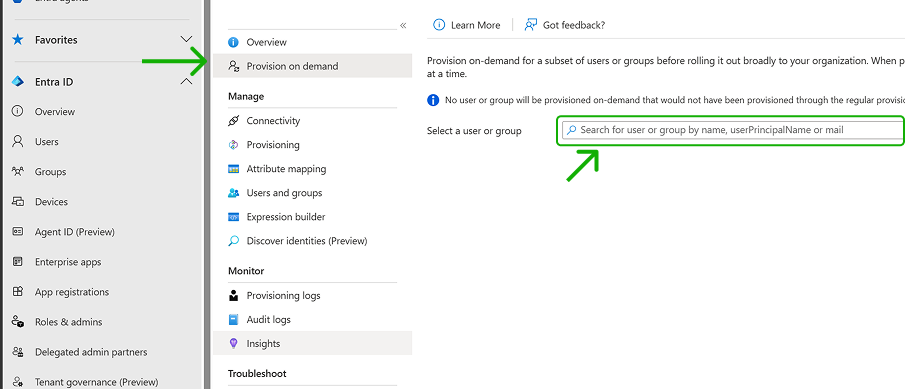Click the Users person icon
Screen dimensions: 905x389
(18, 141)
